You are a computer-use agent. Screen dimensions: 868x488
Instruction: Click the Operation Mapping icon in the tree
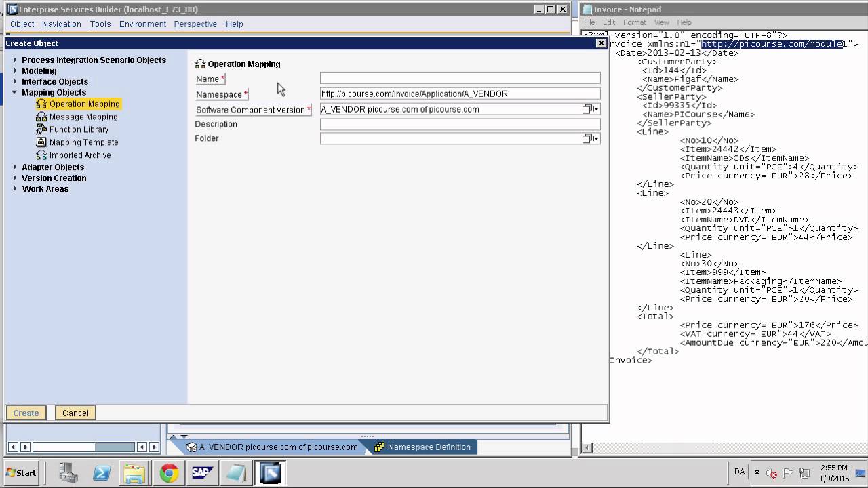[x=41, y=104]
